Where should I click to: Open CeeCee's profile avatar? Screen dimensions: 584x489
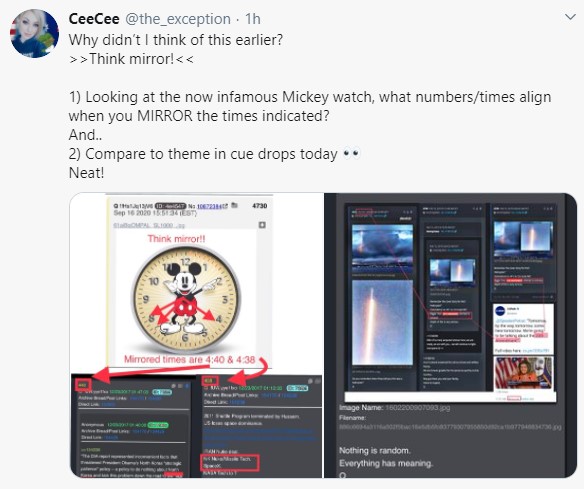pyautogui.click(x=34, y=33)
